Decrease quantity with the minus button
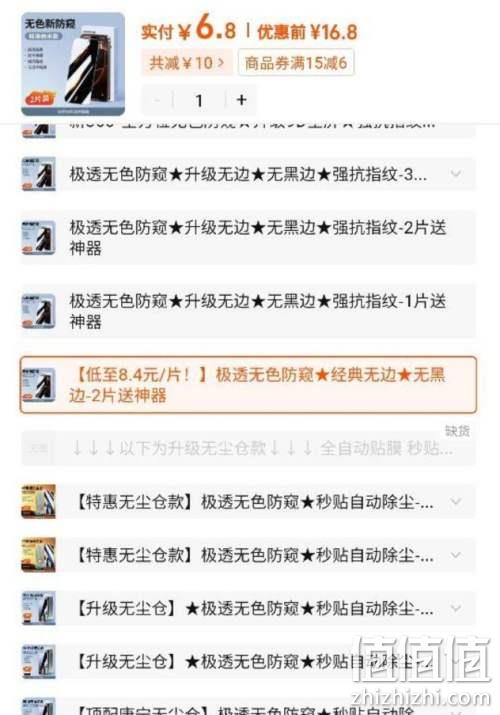500x715 pixels. (x=157, y=100)
